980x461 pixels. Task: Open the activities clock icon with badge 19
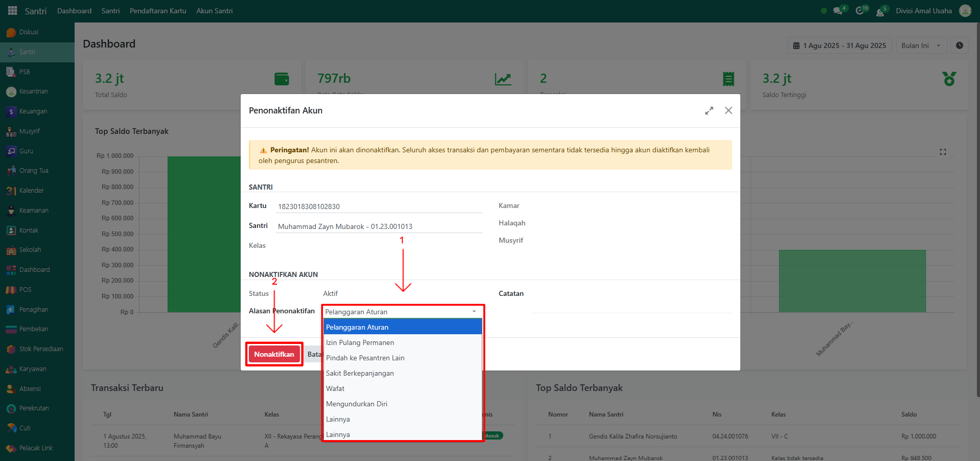[x=859, y=11]
